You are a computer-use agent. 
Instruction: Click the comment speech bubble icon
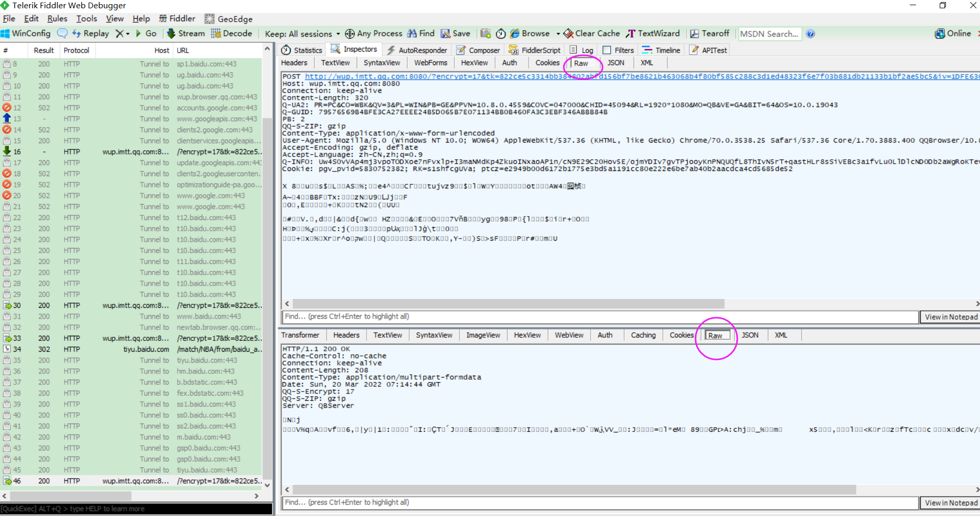pos(62,34)
